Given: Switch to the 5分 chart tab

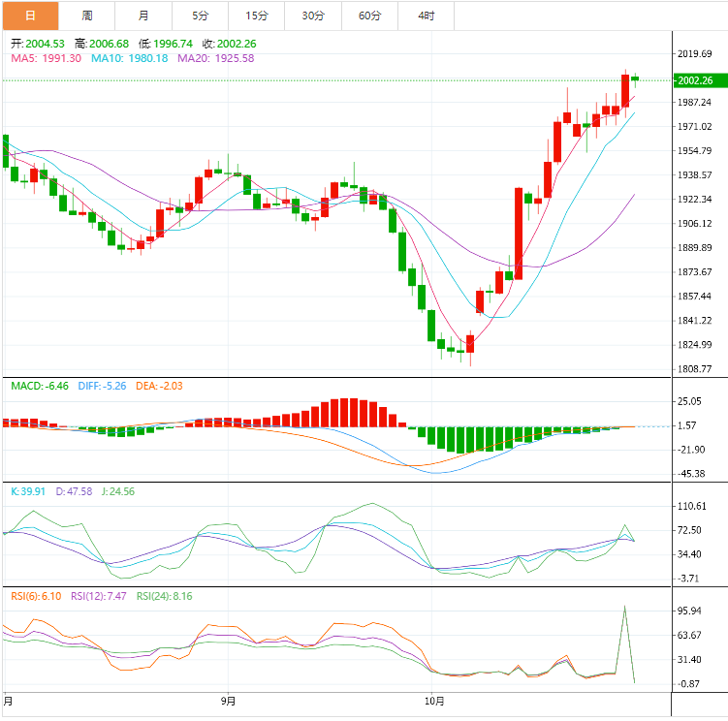Looking at the screenshot, I should click(201, 16).
